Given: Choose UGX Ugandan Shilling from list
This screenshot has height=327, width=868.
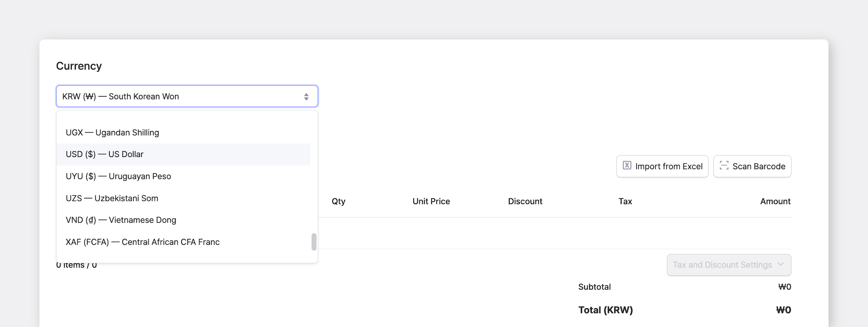Looking at the screenshot, I should (x=183, y=132).
